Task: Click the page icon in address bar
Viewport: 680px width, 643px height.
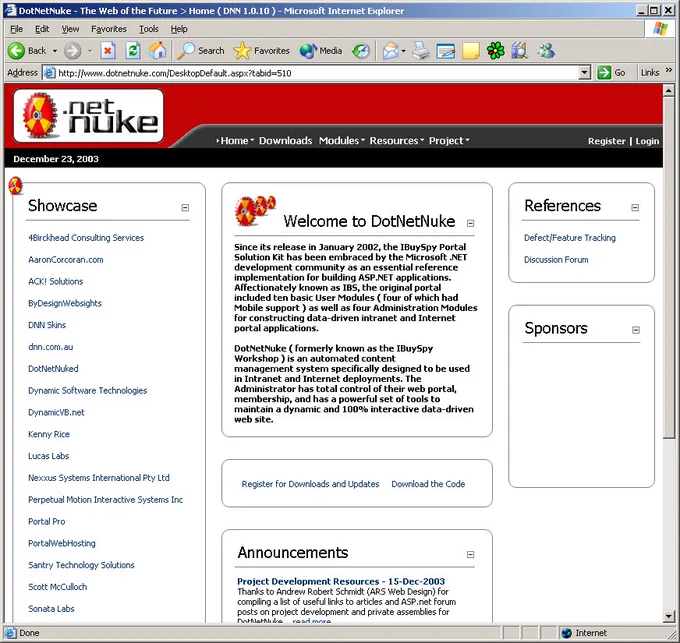Action: (50, 73)
